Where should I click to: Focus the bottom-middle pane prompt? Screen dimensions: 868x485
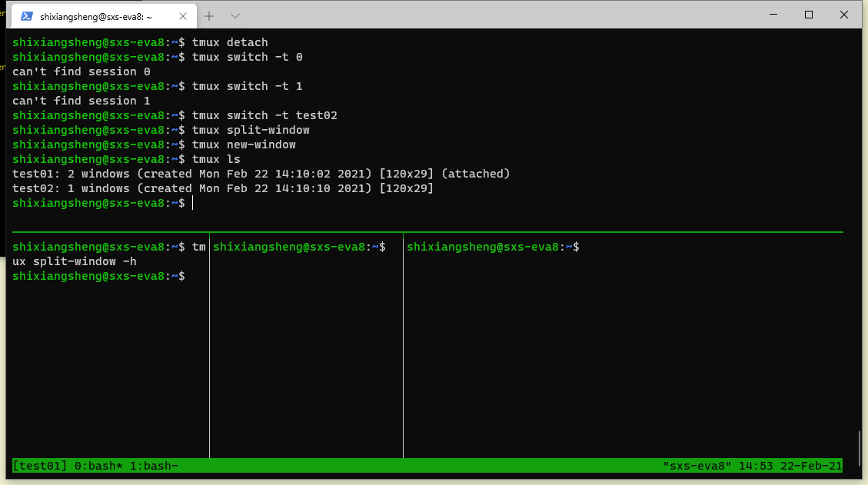point(300,247)
